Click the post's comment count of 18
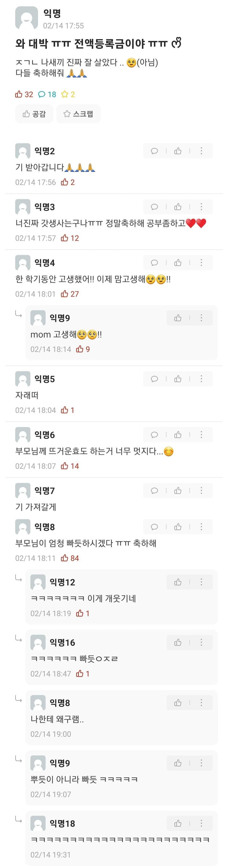 (47, 94)
